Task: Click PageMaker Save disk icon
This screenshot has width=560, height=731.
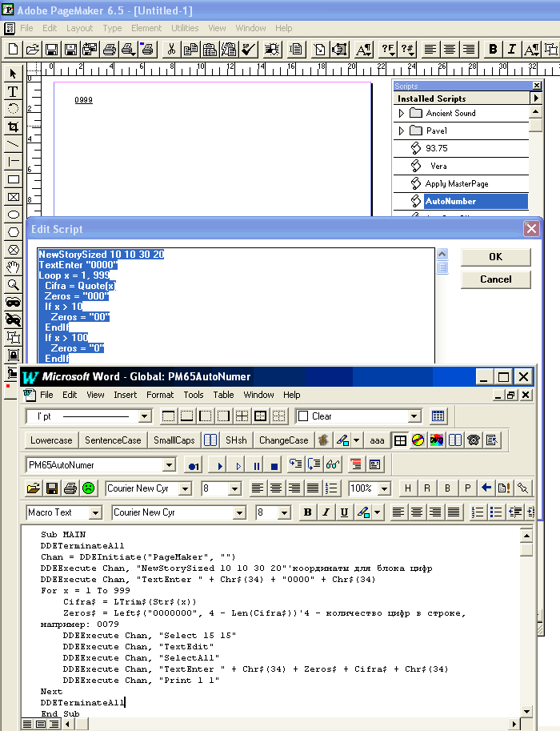Action: [x=51, y=49]
